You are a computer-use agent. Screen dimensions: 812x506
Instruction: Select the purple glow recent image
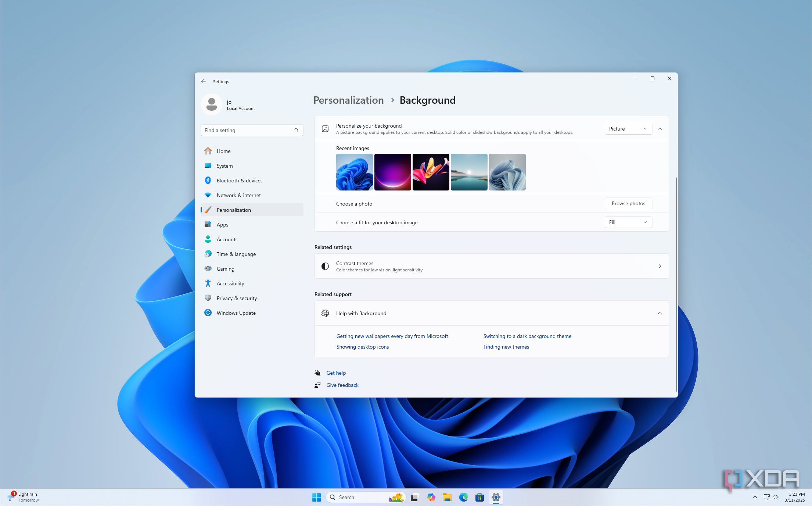393,172
